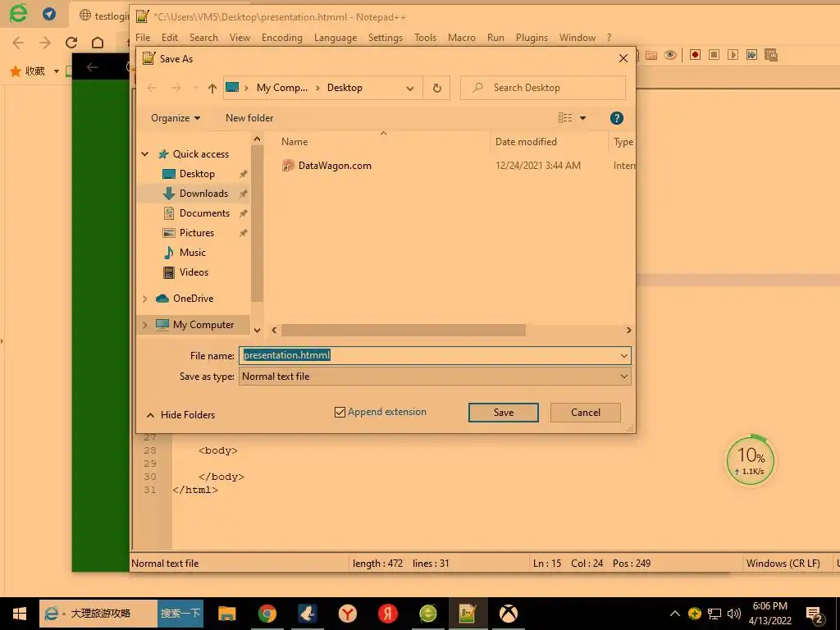The image size is (840, 630).
Task: Show hidden system tray icons
Action: tap(675, 614)
